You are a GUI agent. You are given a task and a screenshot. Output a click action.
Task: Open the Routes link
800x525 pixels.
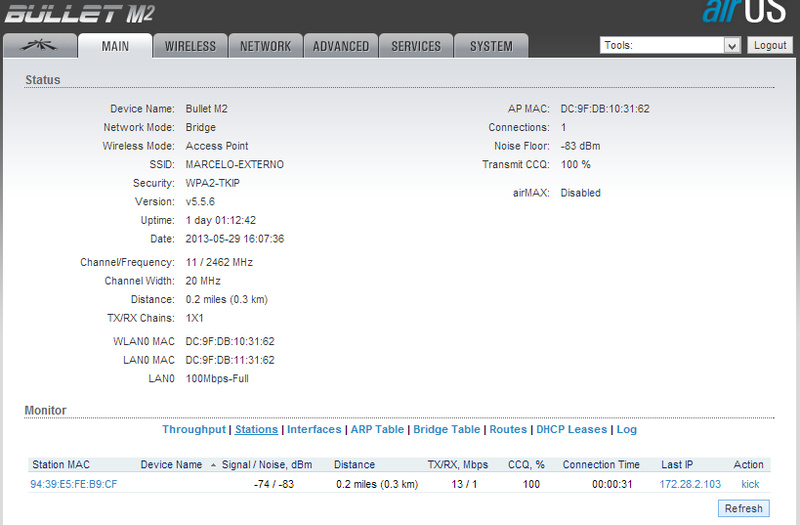(x=508, y=430)
